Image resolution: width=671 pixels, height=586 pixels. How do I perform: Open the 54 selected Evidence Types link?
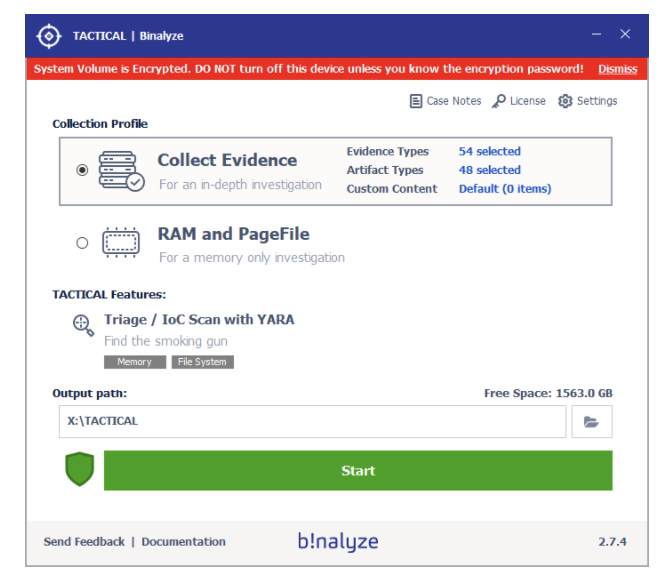(x=489, y=152)
